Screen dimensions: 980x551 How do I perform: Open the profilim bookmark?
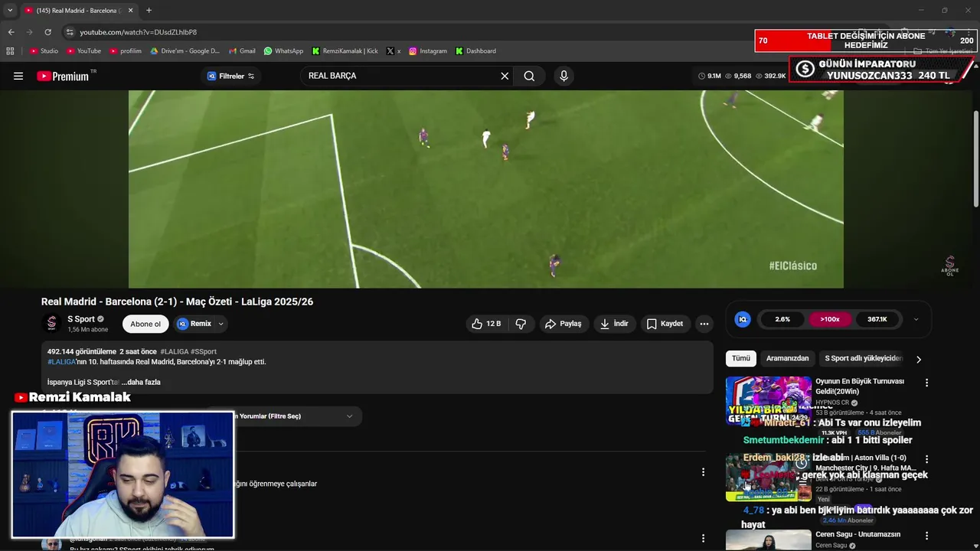click(126, 51)
